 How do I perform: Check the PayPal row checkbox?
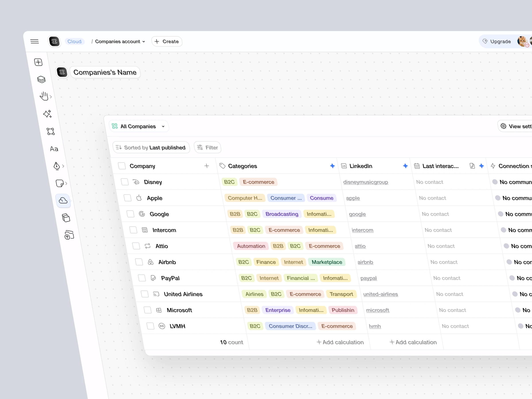(142, 278)
